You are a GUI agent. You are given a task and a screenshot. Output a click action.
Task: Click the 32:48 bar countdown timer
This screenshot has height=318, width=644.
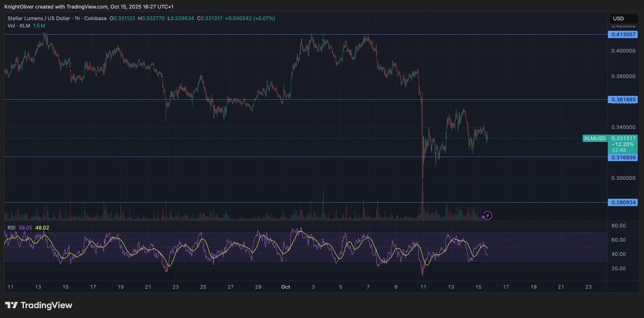tap(619, 150)
